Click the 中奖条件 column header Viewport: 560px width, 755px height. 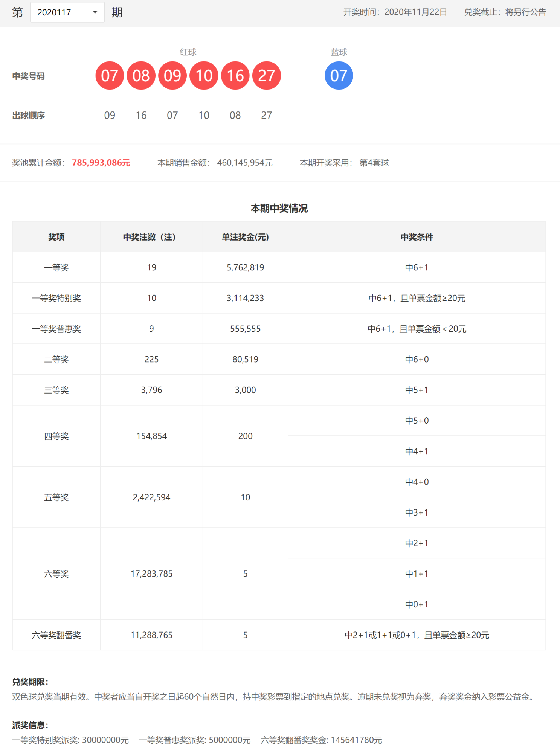(x=417, y=237)
